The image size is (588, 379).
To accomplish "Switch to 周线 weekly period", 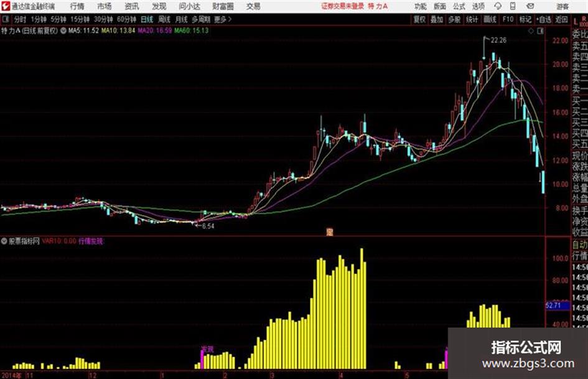I will (x=164, y=19).
